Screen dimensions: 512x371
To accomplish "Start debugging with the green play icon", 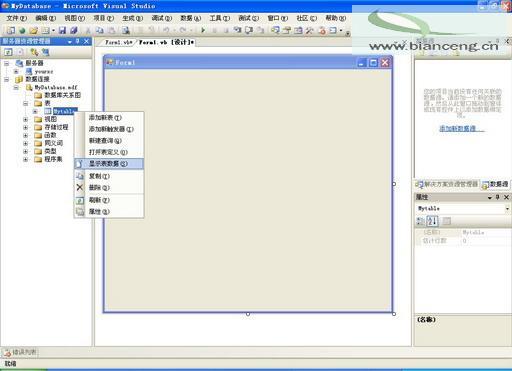I will pyautogui.click(x=203, y=30).
